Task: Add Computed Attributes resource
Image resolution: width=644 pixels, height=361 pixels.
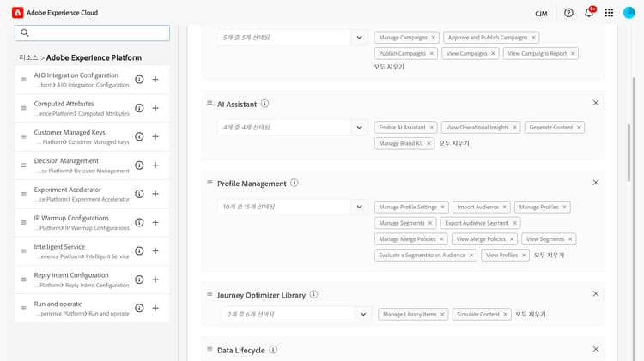Action: click(155, 108)
